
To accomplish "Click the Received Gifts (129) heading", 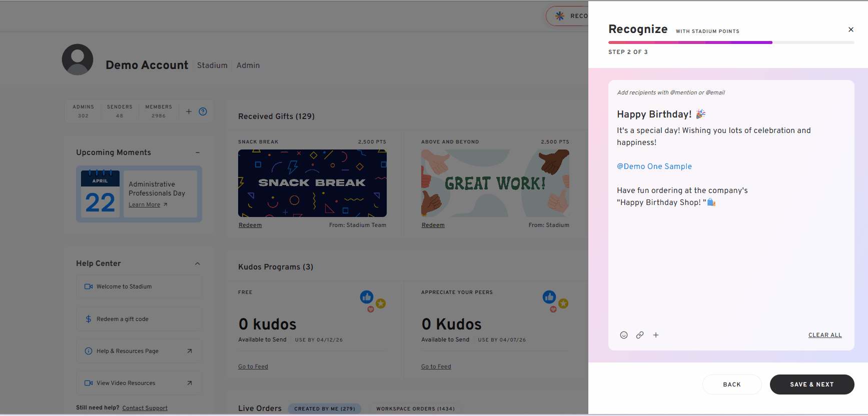I will tap(276, 116).
